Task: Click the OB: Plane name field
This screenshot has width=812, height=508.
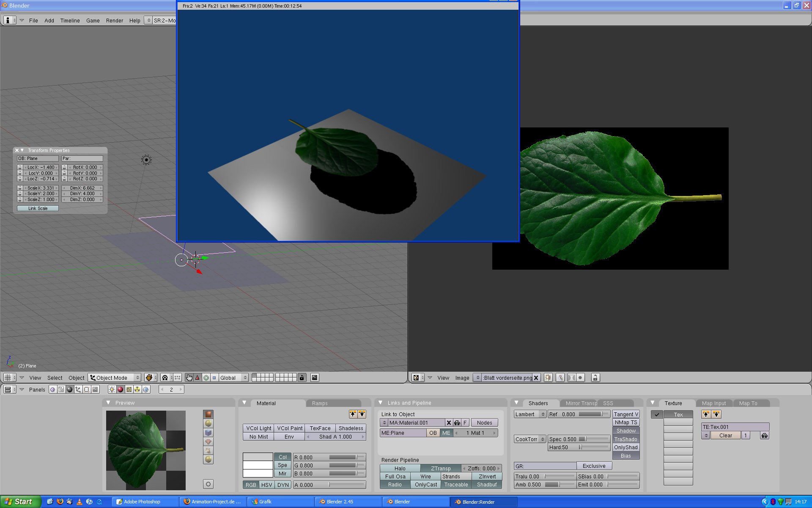Action: (x=38, y=158)
